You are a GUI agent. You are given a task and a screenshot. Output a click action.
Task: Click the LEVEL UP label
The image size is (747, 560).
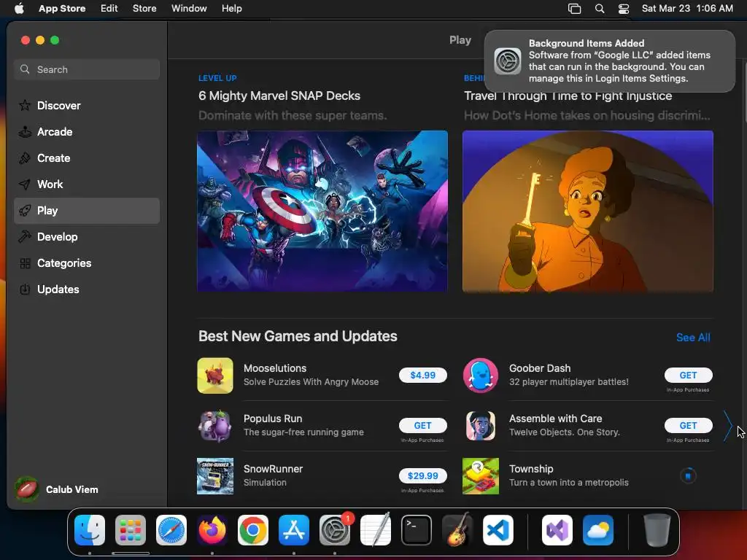point(217,78)
